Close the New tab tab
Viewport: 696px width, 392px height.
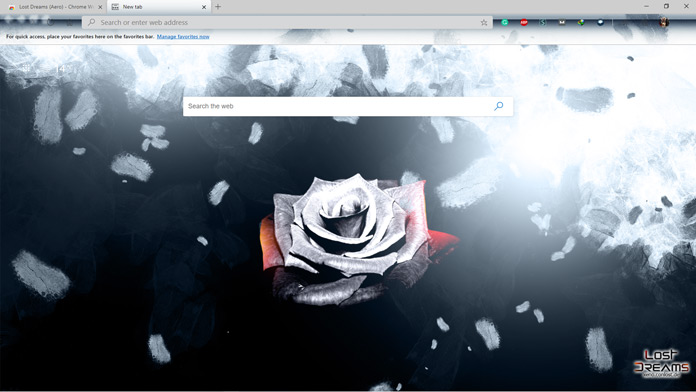pyautogui.click(x=204, y=7)
